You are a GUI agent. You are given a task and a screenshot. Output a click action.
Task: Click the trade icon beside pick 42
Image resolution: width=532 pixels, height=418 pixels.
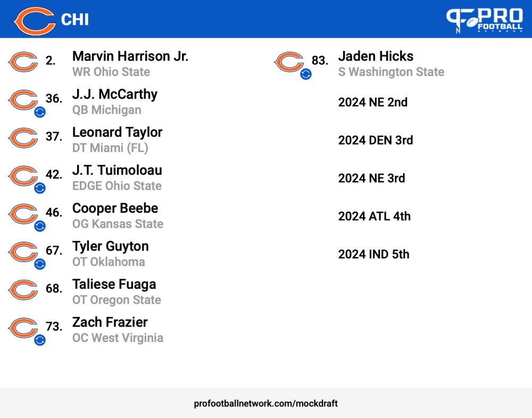point(40,188)
